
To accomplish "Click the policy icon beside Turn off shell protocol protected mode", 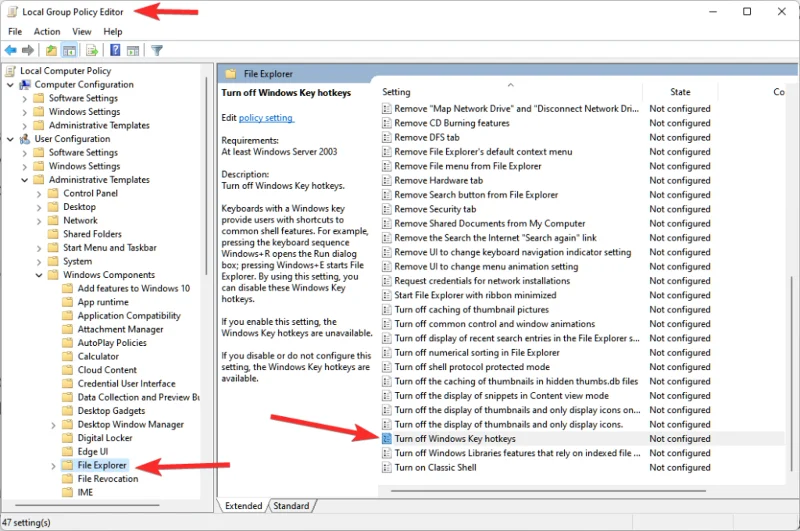I will (387, 367).
